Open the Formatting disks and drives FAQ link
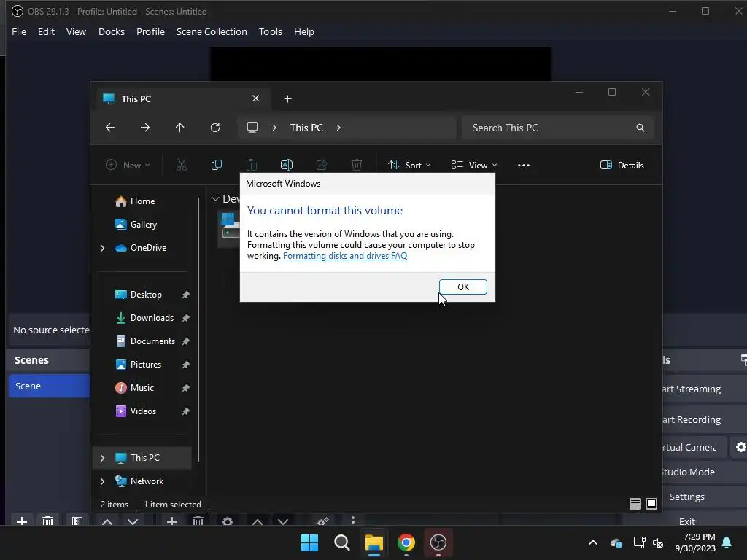Screen dimensions: 747x560 click(x=345, y=256)
